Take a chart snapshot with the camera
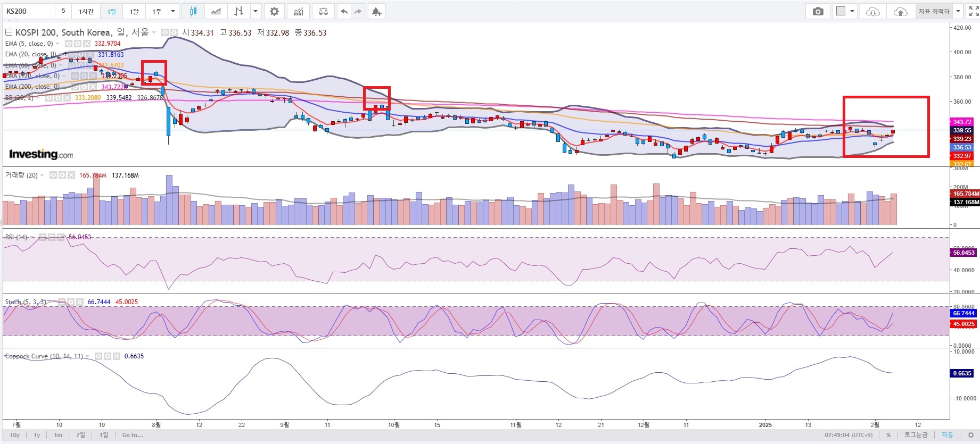980x444 pixels. click(x=818, y=11)
